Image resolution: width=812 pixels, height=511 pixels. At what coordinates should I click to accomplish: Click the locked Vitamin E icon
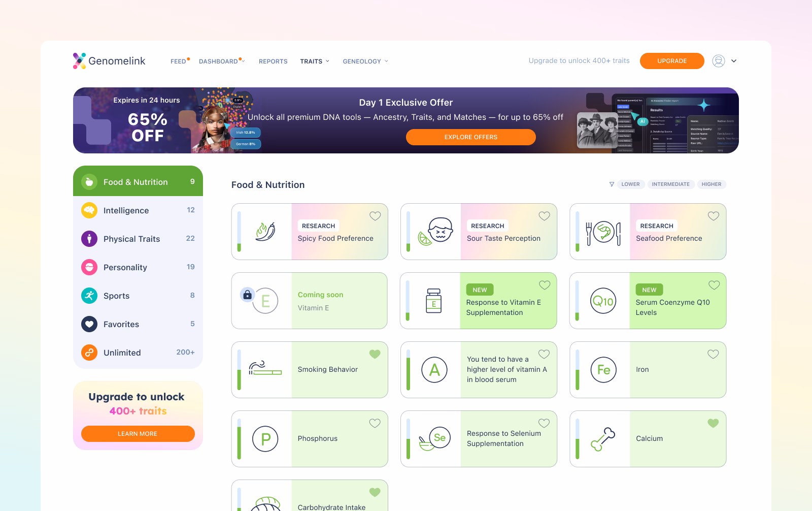click(x=260, y=300)
